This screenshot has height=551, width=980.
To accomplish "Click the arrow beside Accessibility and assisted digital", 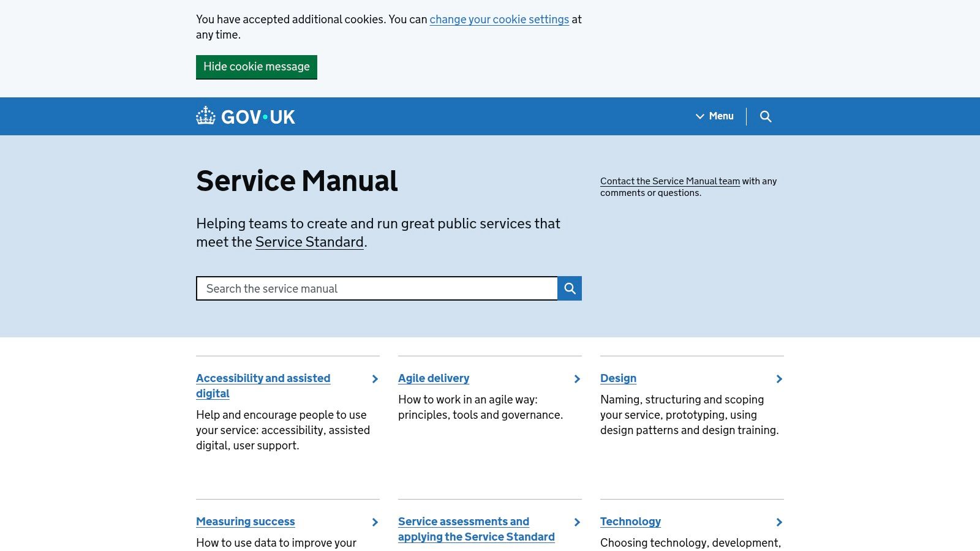I will coord(374,379).
